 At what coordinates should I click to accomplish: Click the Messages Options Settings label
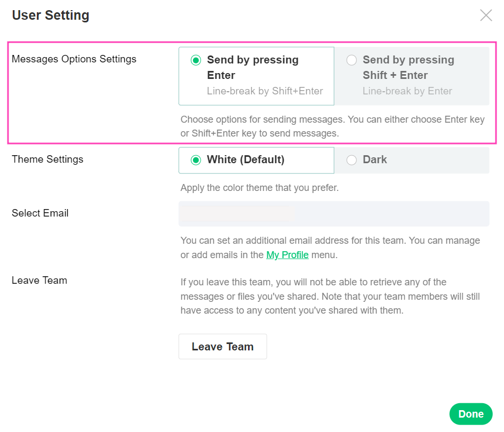74,59
